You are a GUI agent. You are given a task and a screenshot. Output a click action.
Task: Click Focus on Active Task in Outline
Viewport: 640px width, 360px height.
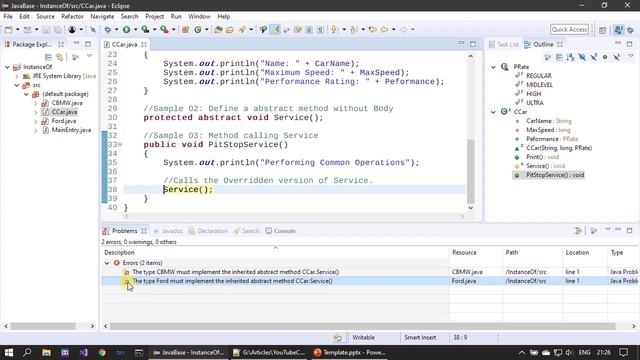pos(547,57)
